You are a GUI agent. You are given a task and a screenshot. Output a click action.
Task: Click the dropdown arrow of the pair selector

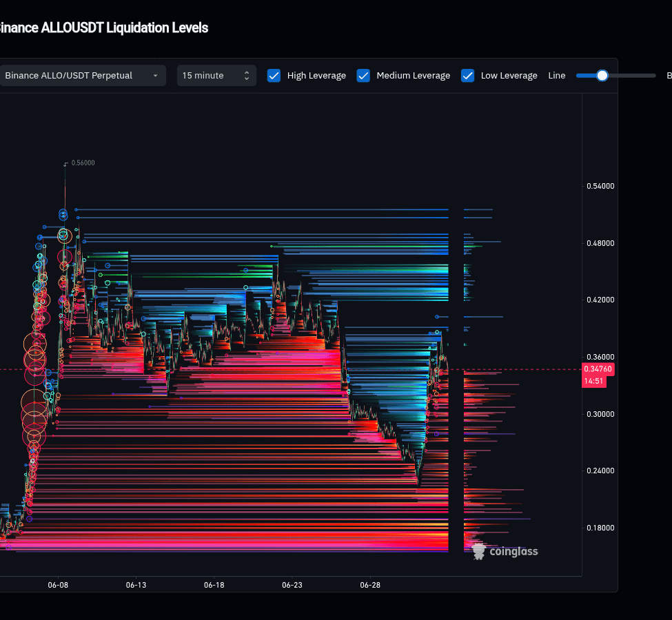[155, 76]
